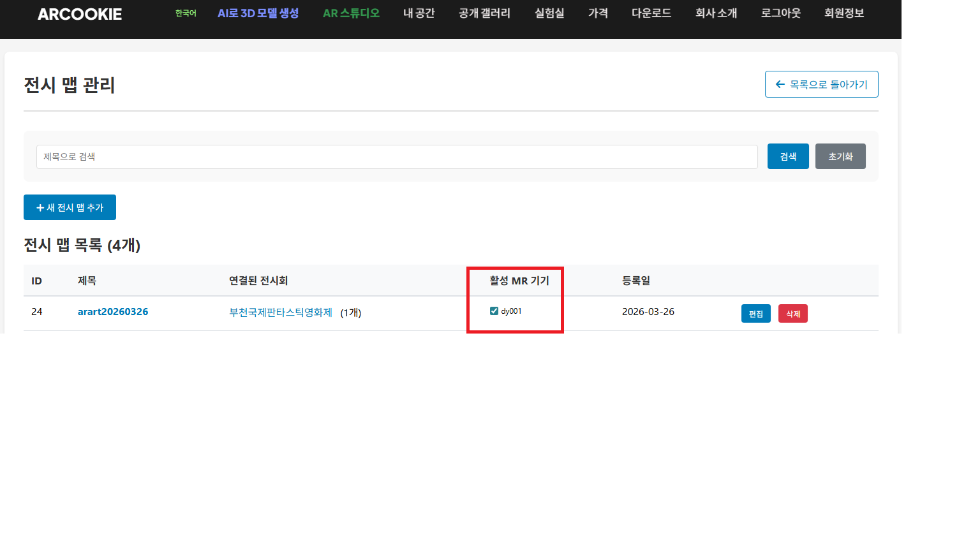
Task: Click 로그아웃 to sign out
Action: [x=780, y=13]
